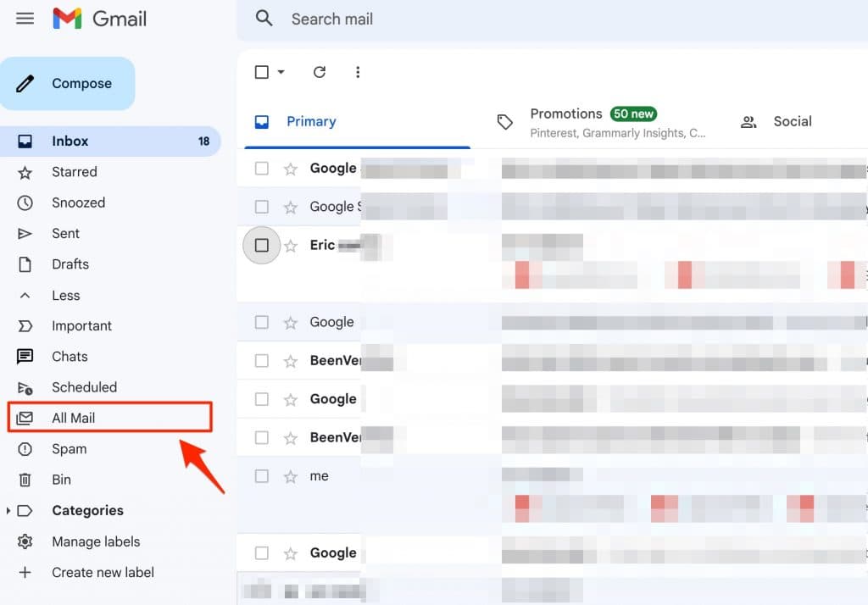This screenshot has width=868, height=605.
Task: Click the Sent label text
Action: [65, 234]
